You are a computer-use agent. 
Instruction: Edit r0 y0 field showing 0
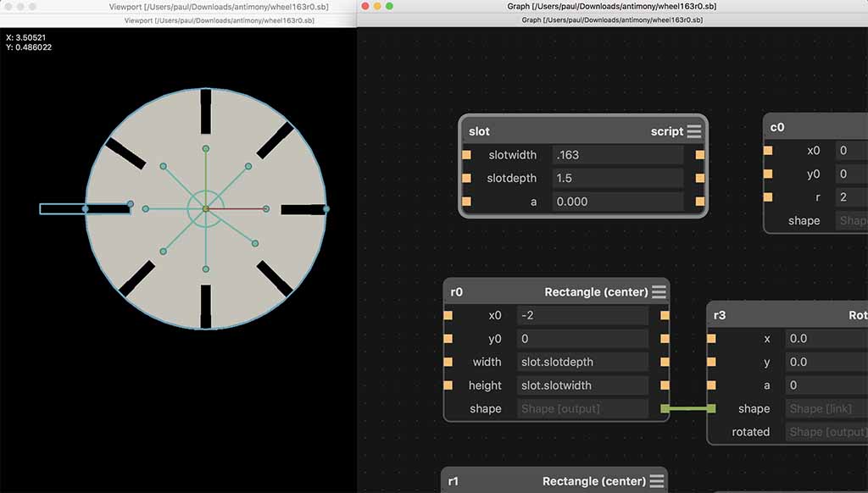click(582, 339)
